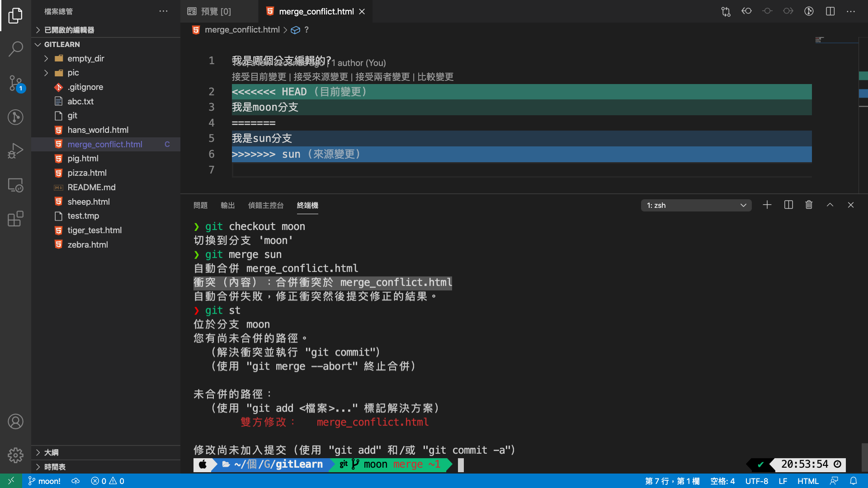Click 接受目前變更 to accept current change
The width and height of the screenshot is (868, 488).
pyautogui.click(x=259, y=77)
